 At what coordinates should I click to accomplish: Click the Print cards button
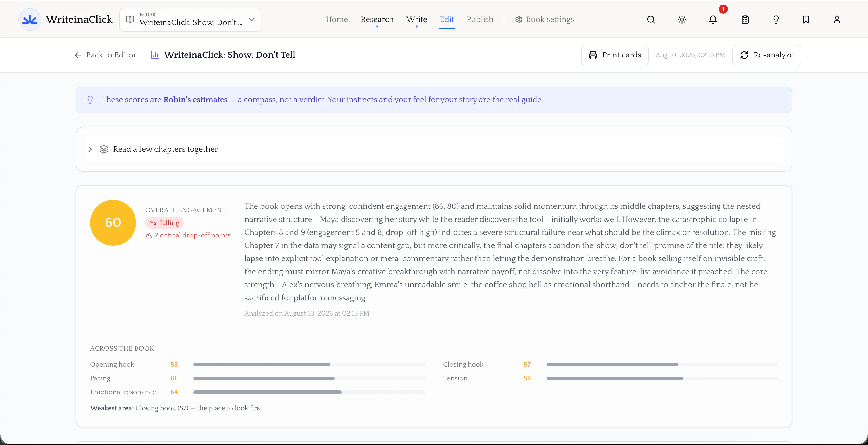pyautogui.click(x=615, y=55)
